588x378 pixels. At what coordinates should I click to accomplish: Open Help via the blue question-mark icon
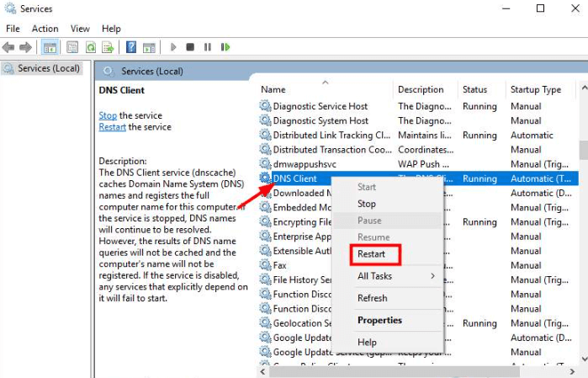point(131,47)
